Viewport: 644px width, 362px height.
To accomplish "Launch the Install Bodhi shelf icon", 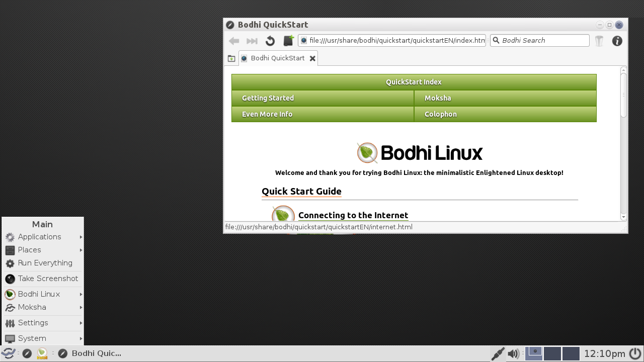I will click(42, 353).
